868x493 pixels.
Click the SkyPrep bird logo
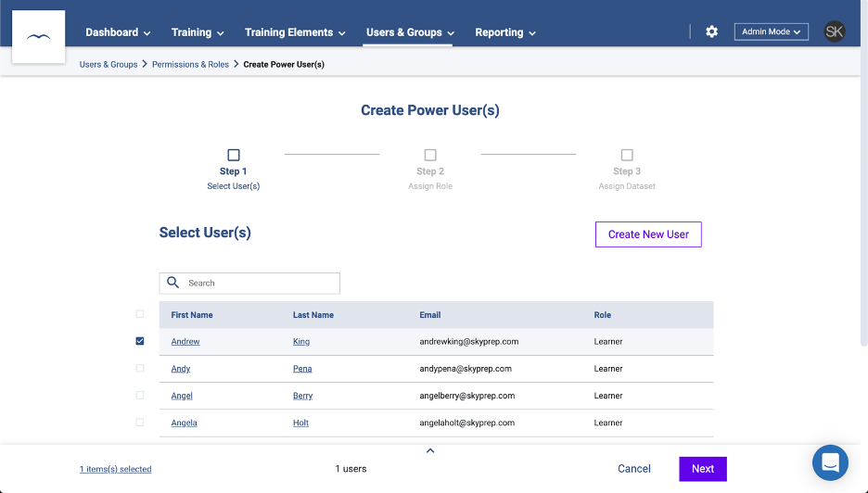click(x=38, y=37)
